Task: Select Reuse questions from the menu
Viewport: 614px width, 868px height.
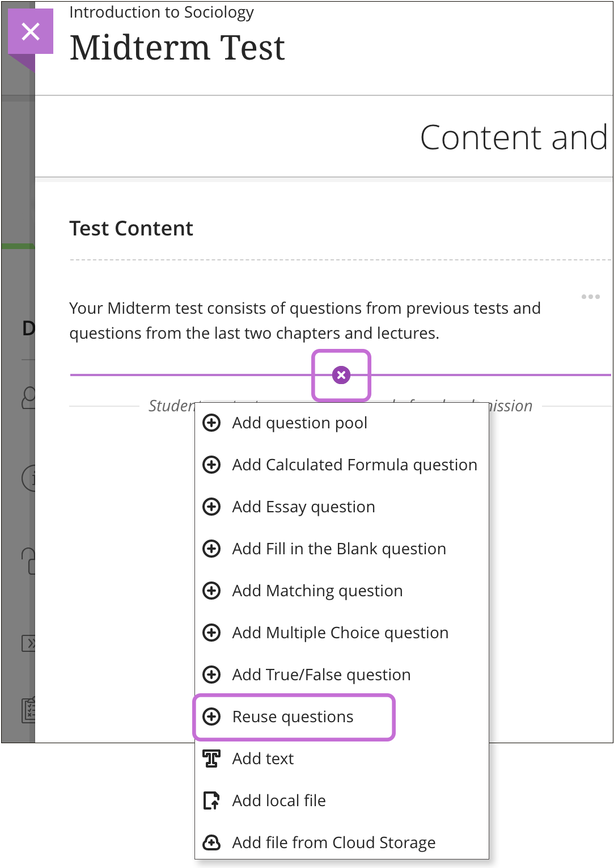Action: pos(293,717)
